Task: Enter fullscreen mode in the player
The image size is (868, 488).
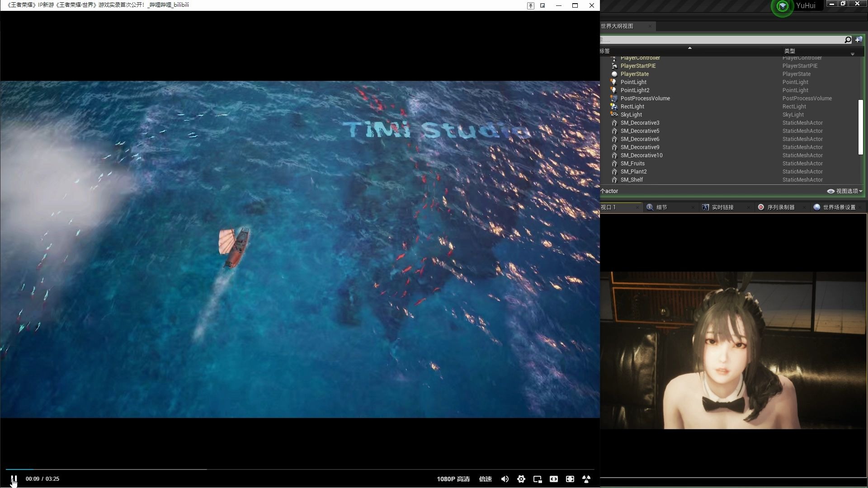Action: 570,479
